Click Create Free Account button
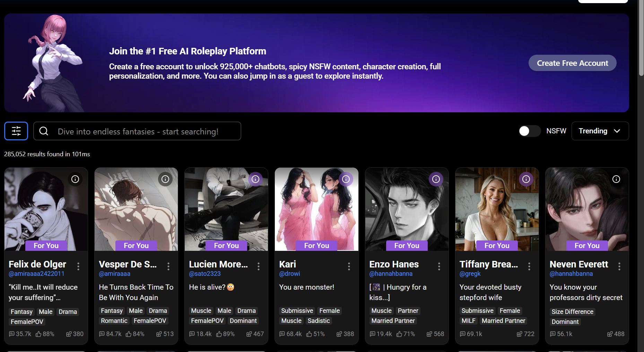Screen dimensions: 644x352 click(572, 63)
